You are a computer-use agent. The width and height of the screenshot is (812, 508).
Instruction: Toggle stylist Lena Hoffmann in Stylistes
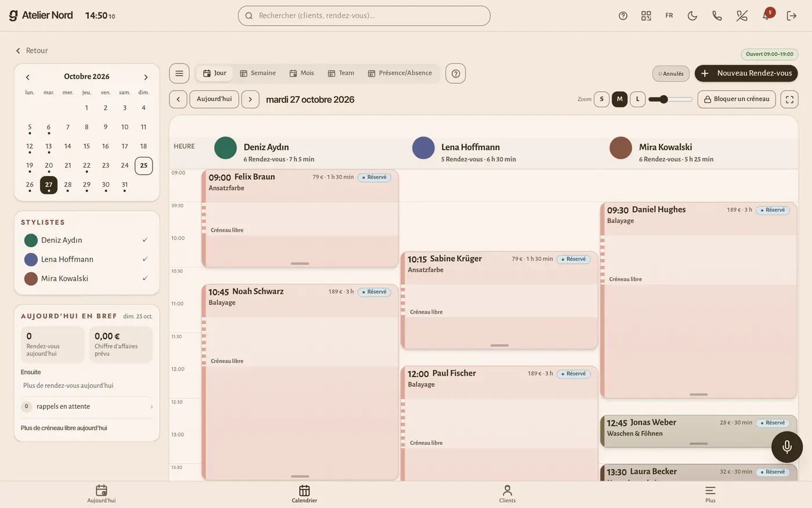point(86,259)
